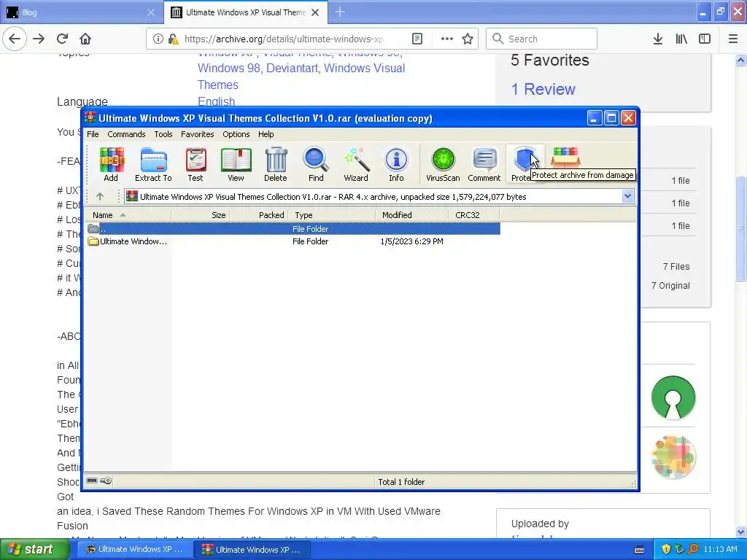Reload the archive.org page
This screenshot has height=560, width=747.
(63, 39)
